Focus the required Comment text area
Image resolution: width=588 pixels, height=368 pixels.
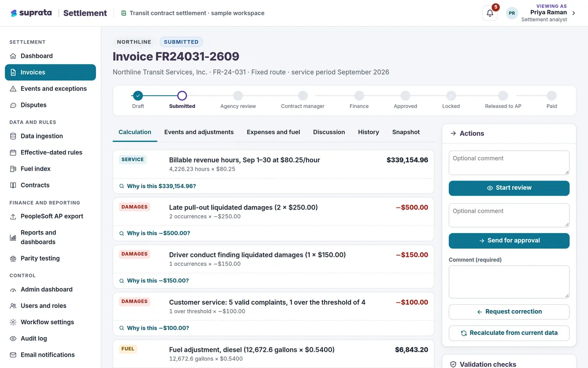[x=509, y=282]
